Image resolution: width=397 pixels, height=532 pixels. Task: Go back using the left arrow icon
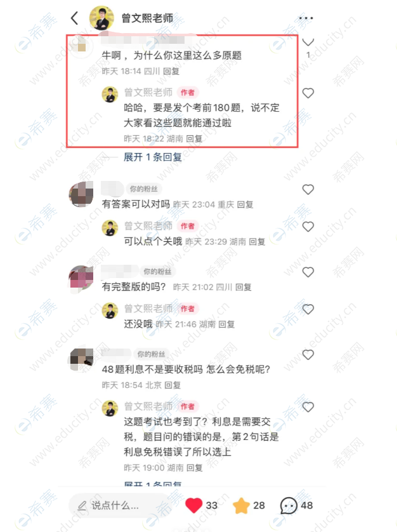coord(75,18)
